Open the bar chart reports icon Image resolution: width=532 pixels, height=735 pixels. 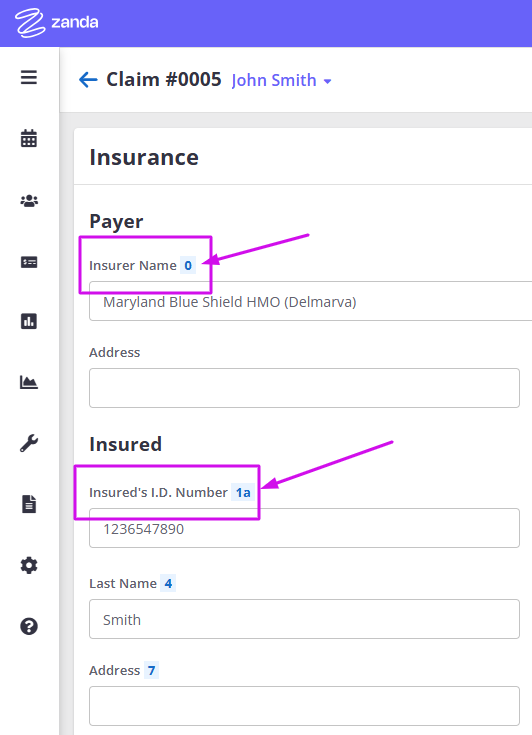[29, 321]
